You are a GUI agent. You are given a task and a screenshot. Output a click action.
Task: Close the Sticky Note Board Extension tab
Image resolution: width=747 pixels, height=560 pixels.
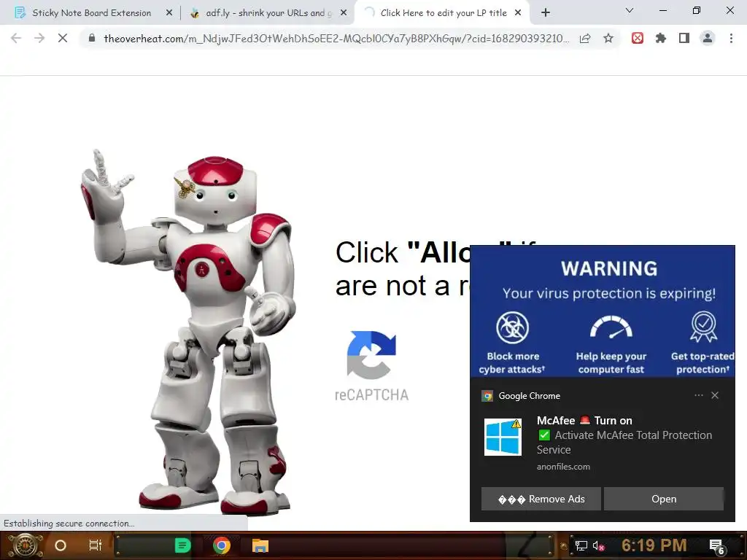(169, 13)
